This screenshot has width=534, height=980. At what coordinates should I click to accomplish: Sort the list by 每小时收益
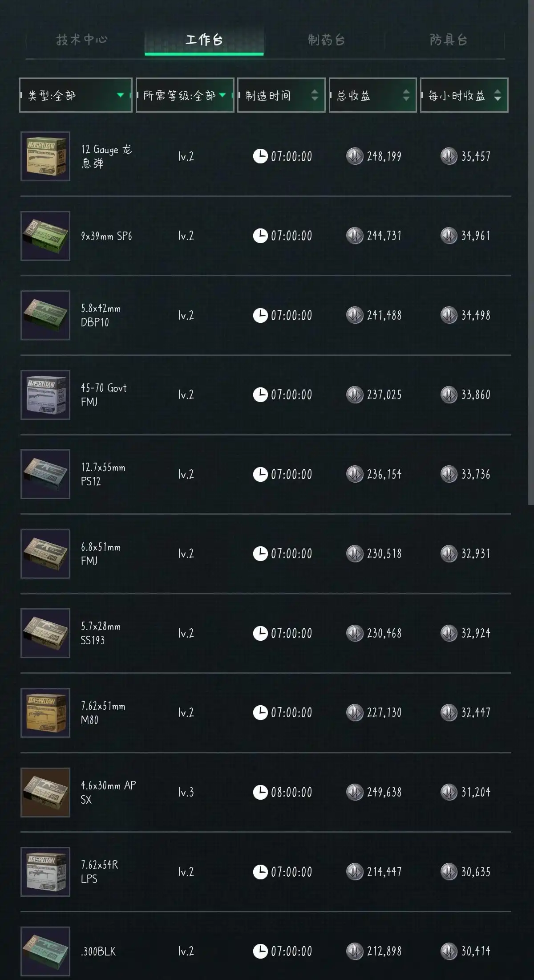(x=464, y=95)
